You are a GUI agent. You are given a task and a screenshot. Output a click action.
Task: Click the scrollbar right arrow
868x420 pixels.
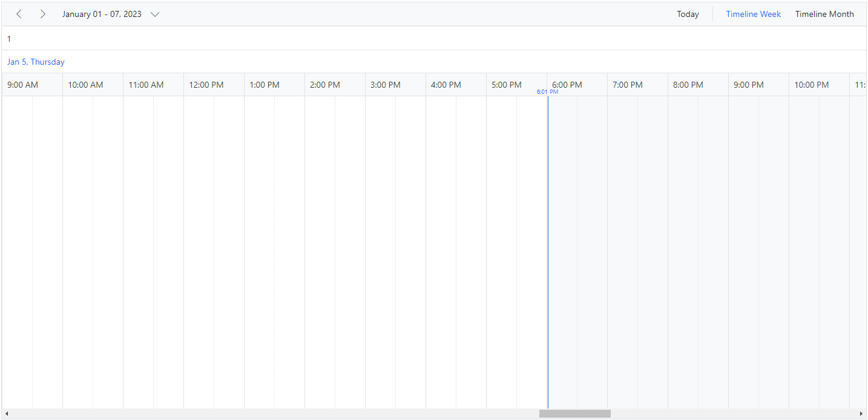(861, 414)
